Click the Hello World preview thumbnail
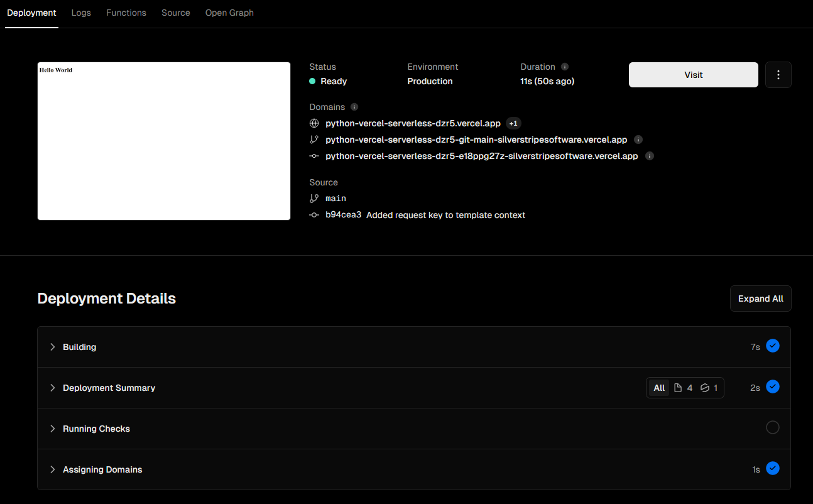813x504 pixels. tap(164, 141)
